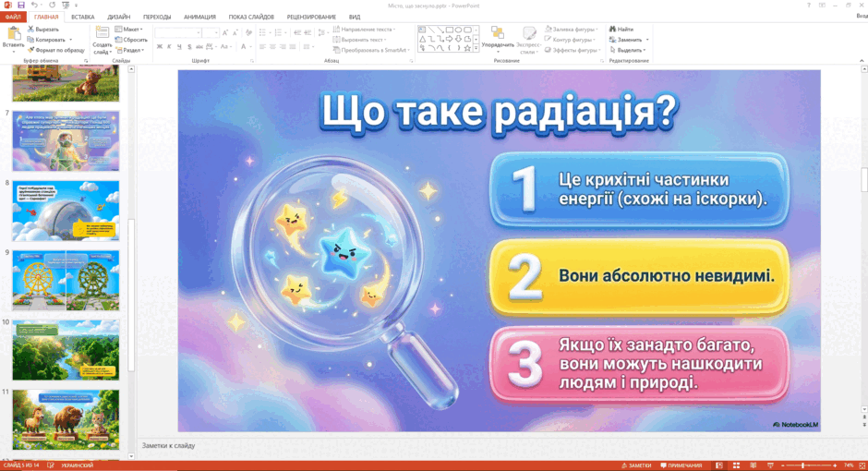Toggle bulleted list button

tap(263, 32)
